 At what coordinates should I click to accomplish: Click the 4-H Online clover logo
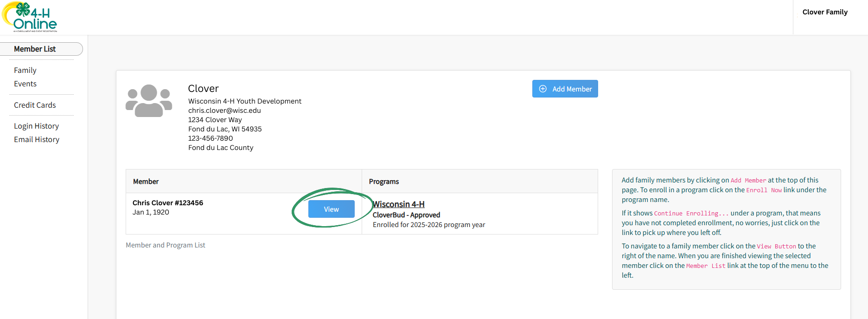coord(30,17)
